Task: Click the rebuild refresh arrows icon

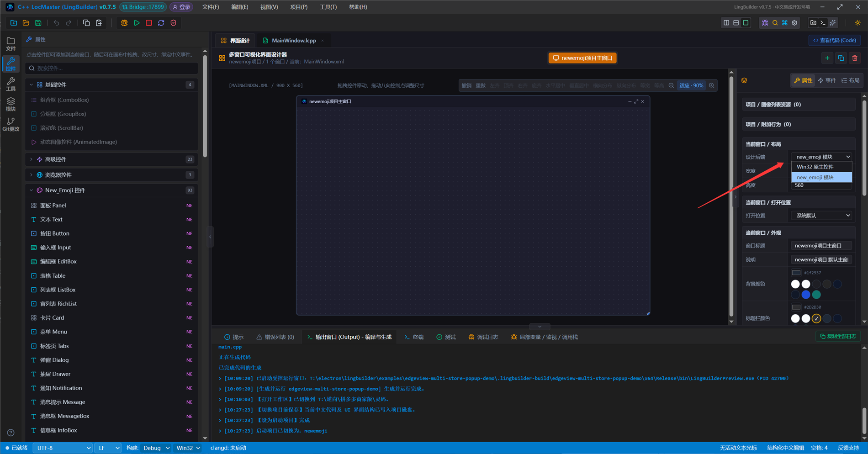Action: pyautogui.click(x=161, y=23)
